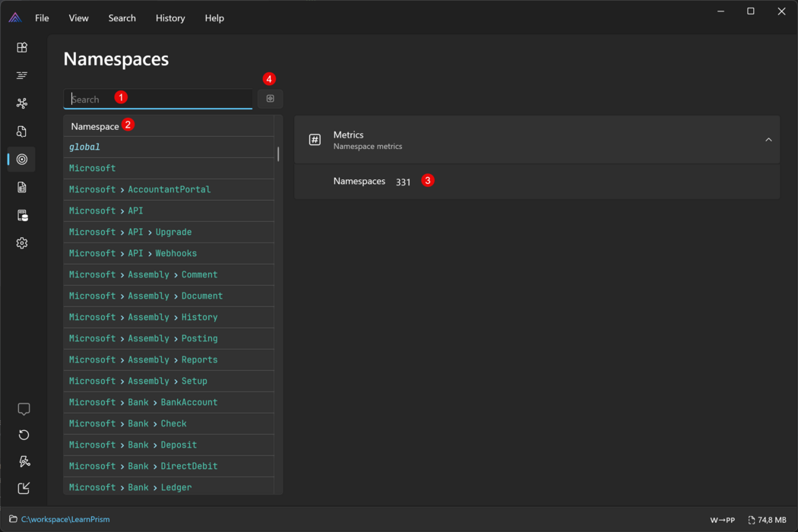Click the lightning bolt icon in sidebar

pos(24,461)
